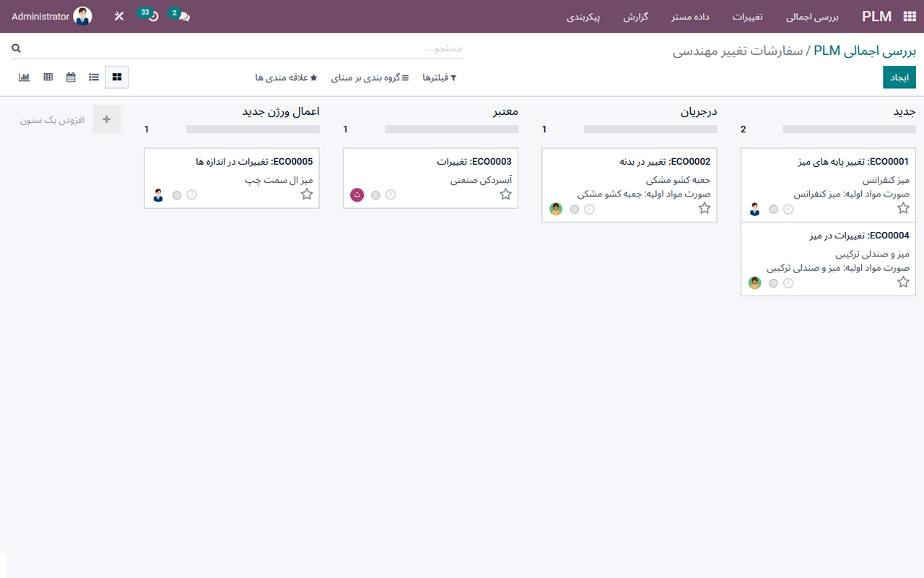Switch to pivot table view

click(x=48, y=77)
